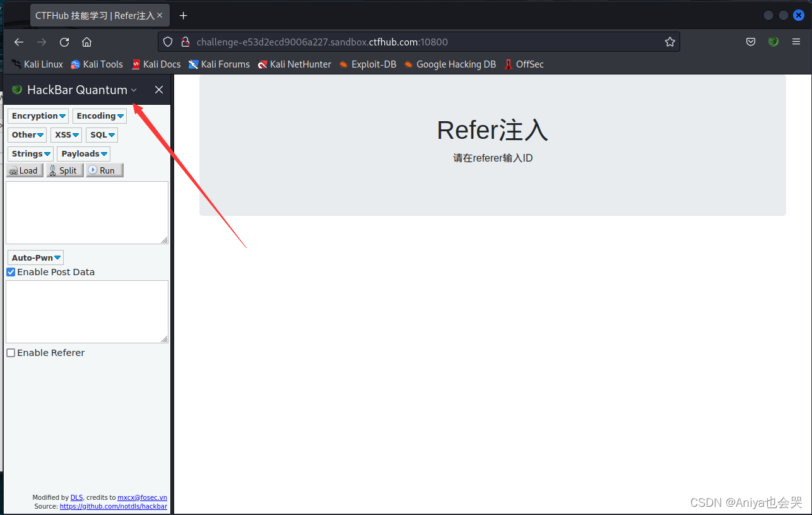Open the Kali NetHunter bookmark

[x=295, y=64]
